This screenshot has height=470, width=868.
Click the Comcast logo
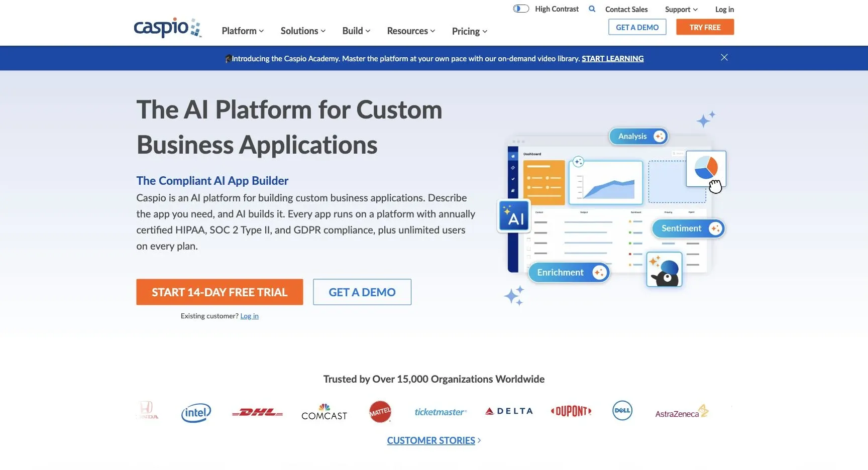[x=324, y=412]
